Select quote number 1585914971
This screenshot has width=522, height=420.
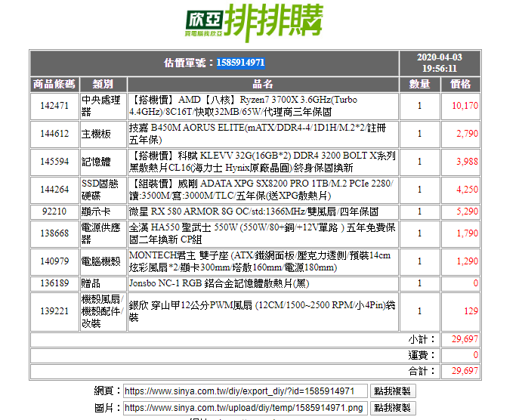pyautogui.click(x=241, y=63)
